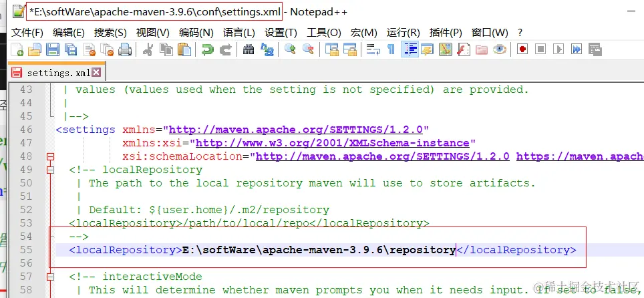Open the 搜索(S) menu

coord(110,33)
